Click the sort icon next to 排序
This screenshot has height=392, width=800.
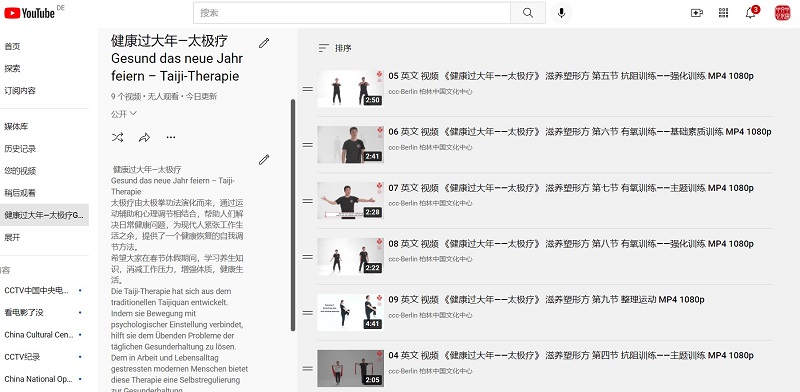coord(323,48)
